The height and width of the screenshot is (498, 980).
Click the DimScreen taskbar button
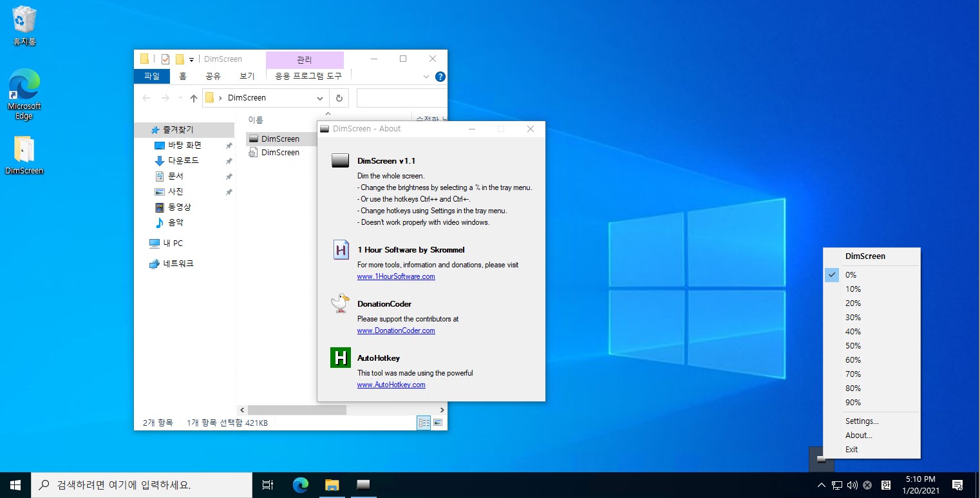(363, 484)
